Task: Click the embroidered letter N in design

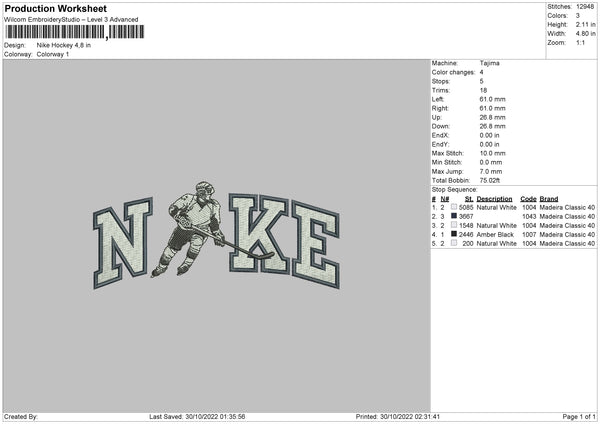Action: pyautogui.click(x=122, y=243)
